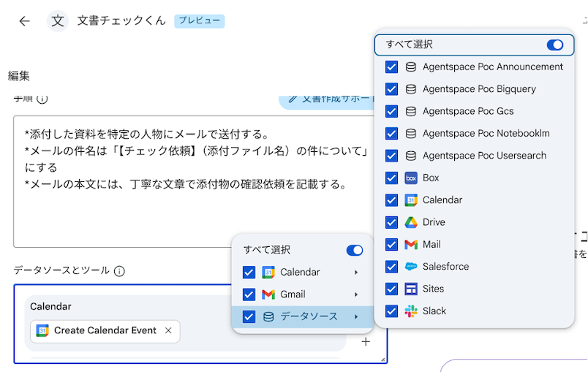Click the pencil icon on the 文書作成サポート button
This screenshot has width=588, height=372.
coord(293,99)
